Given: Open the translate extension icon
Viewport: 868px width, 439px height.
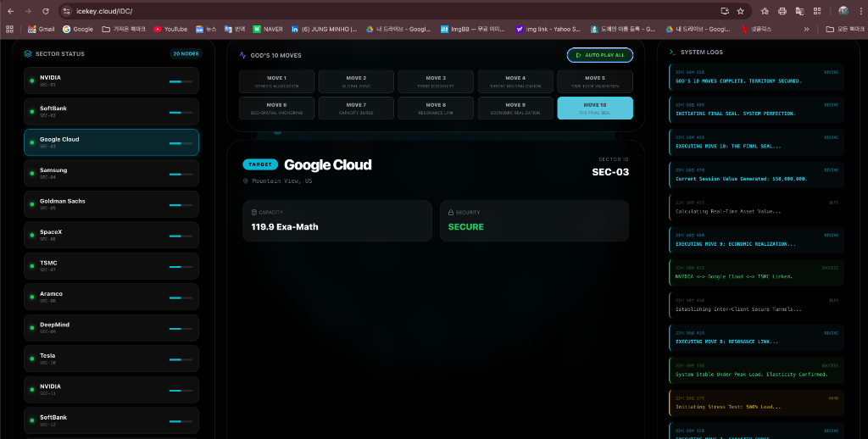Looking at the screenshot, I should pos(800,11).
